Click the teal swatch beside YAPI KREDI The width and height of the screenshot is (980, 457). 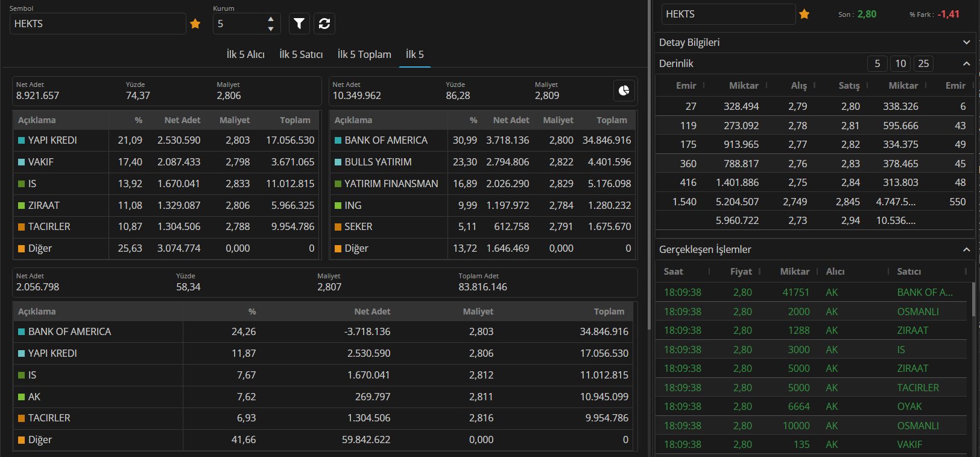tap(22, 140)
